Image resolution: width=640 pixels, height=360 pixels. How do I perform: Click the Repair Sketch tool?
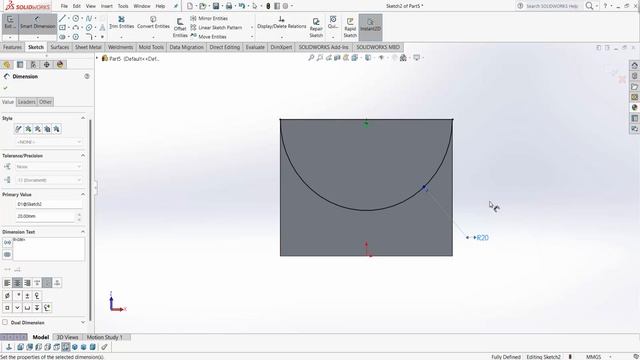[316, 28]
